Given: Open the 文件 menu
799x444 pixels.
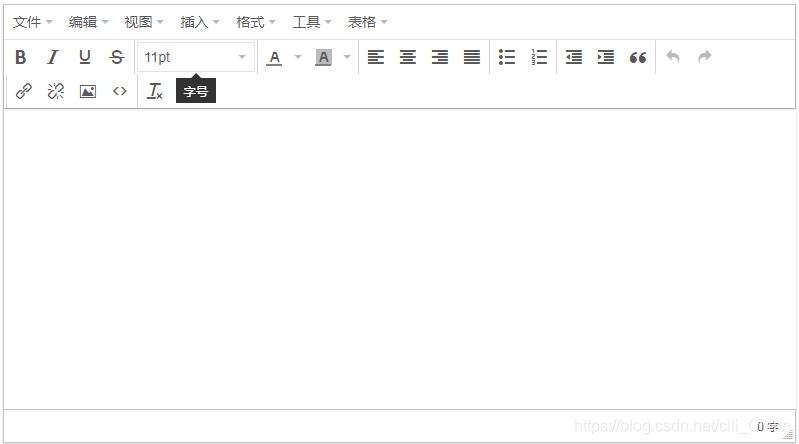Looking at the screenshot, I should 33,22.
